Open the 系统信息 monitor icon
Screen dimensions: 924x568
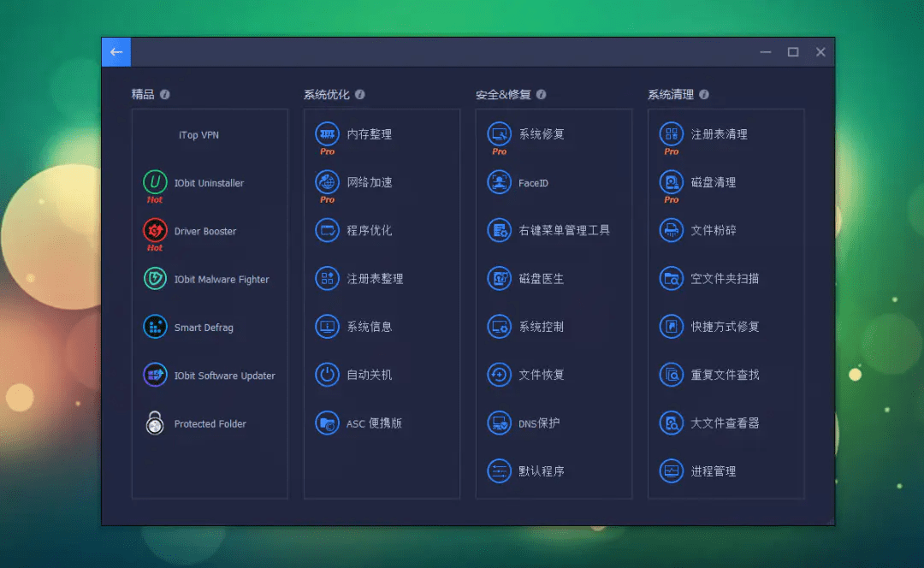[x=327, y=327]
